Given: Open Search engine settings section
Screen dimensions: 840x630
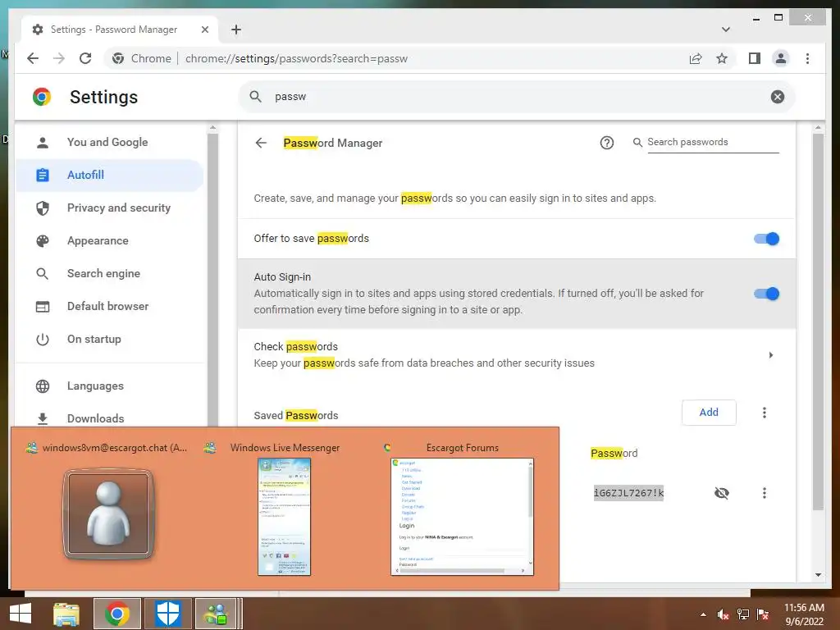Looking at the screenshot, I should (110, 273).
